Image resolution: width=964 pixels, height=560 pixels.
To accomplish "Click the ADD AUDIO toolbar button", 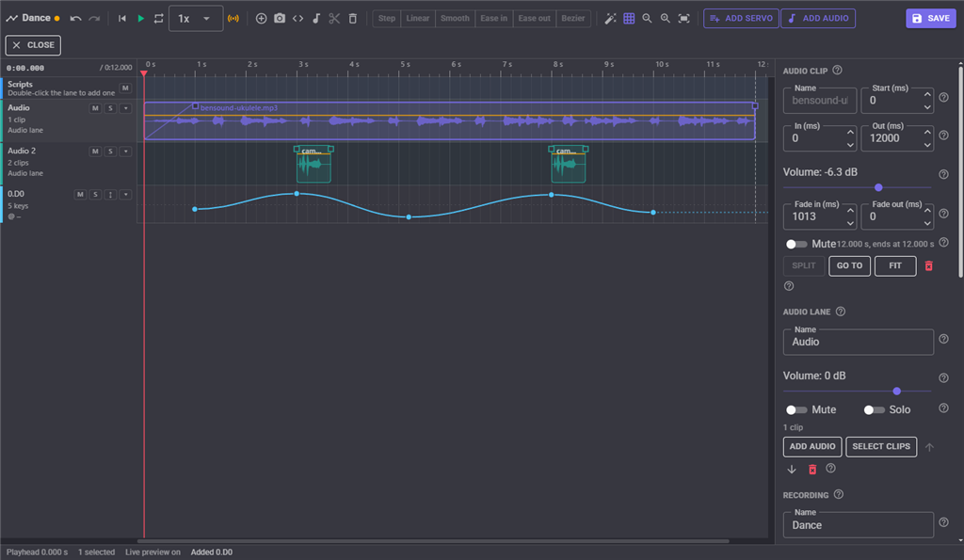I will point(818,19).
